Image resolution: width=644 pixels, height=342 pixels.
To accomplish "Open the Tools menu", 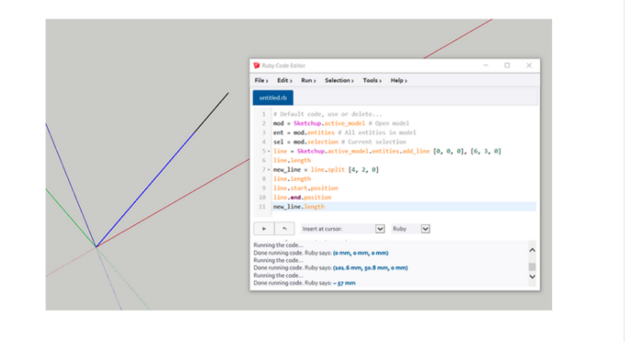I will pos(372,81).
